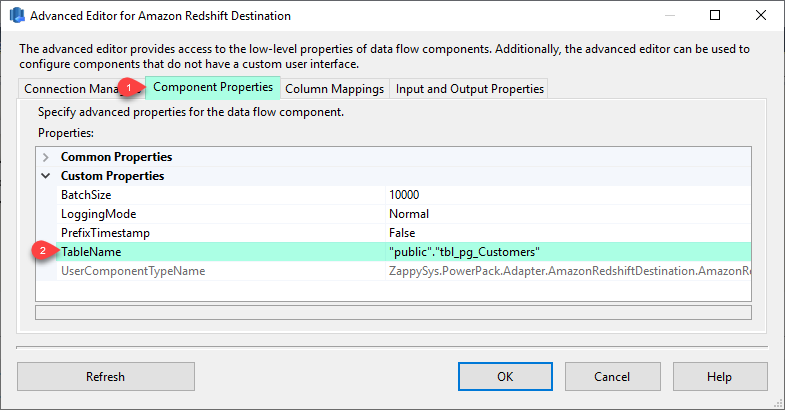
Task: Click the Custom Properties group label
Action: 112,176
